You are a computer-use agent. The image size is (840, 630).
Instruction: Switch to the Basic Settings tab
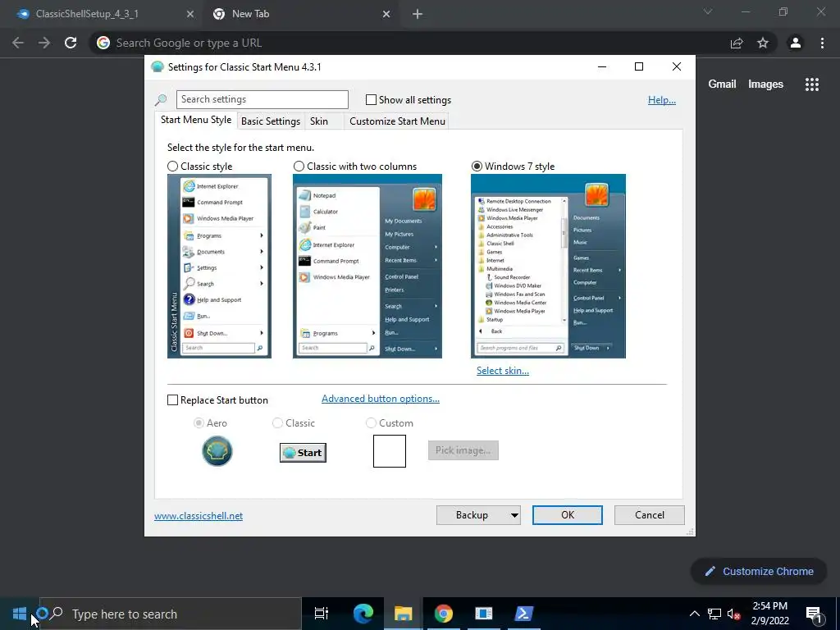click(x=271, y=121)
